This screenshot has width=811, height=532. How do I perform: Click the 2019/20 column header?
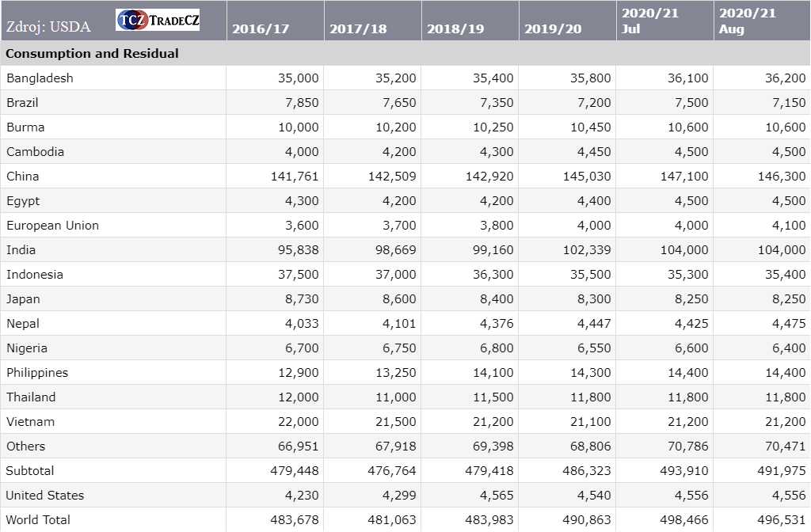(553, 29)
